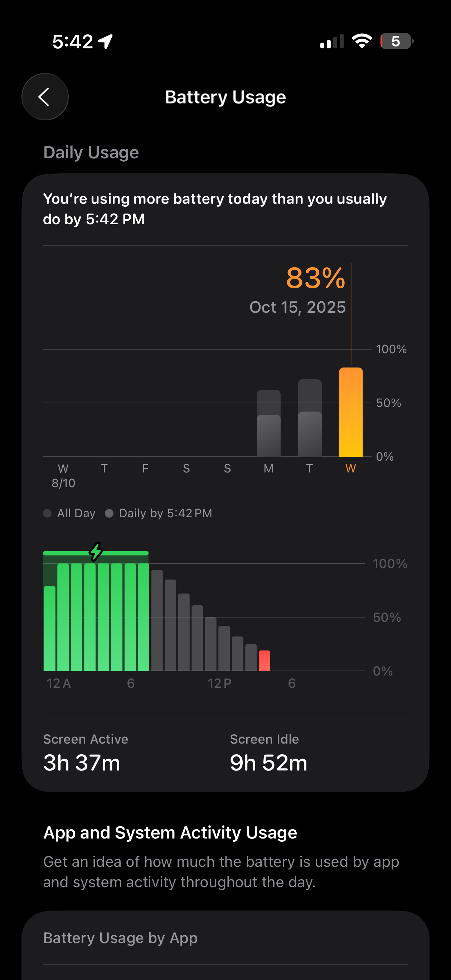
Task: Tap the orange W day label
Action: click(x=351, y=468)
